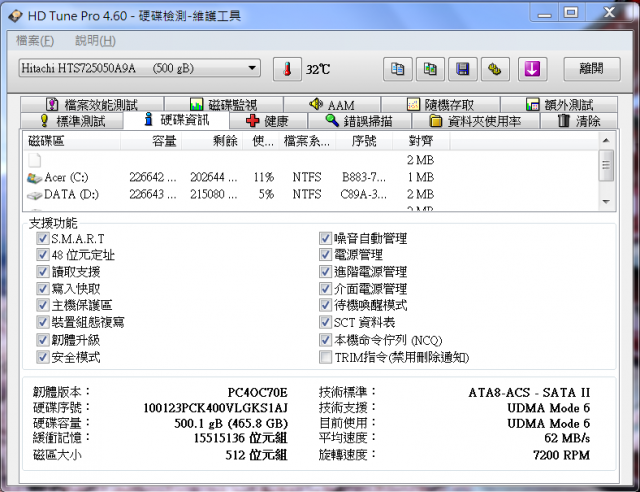
Task: Click the thermometer temperature icon button
Action: (x=287, y=69)
